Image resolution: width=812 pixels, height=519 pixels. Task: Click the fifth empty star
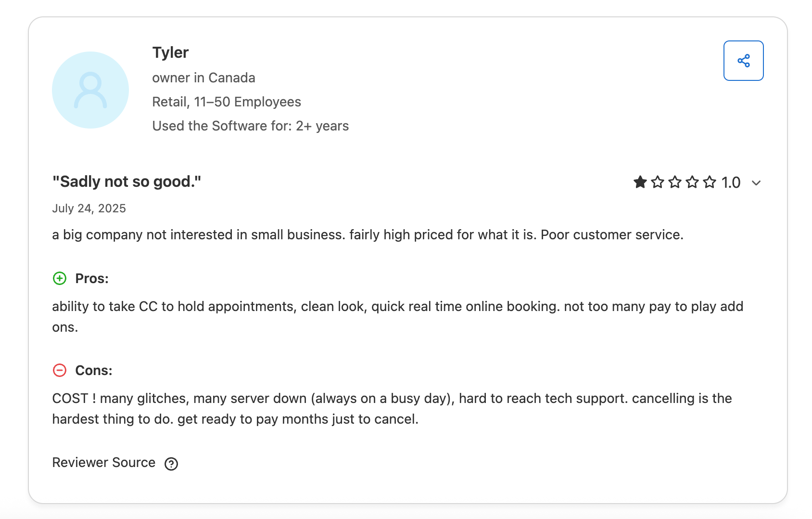[710, 182]
